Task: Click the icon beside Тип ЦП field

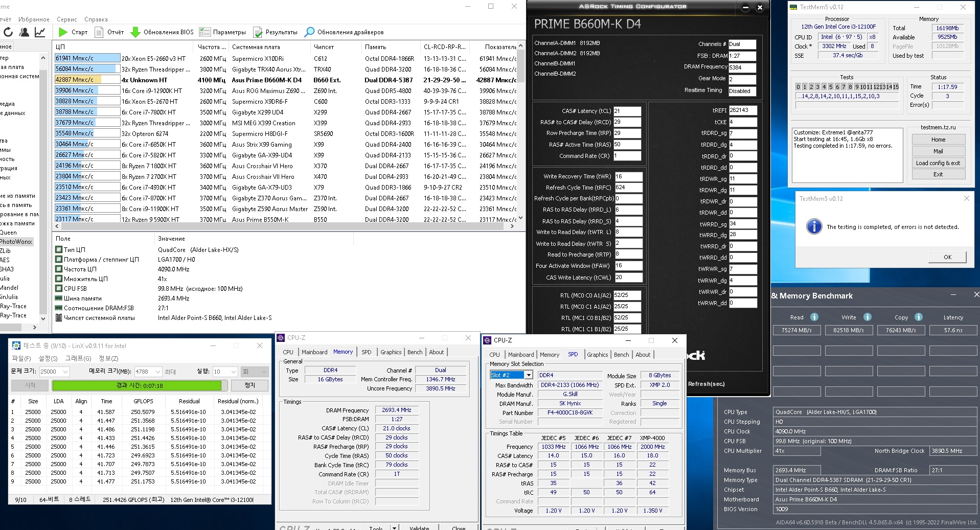Action: [59, 250]
